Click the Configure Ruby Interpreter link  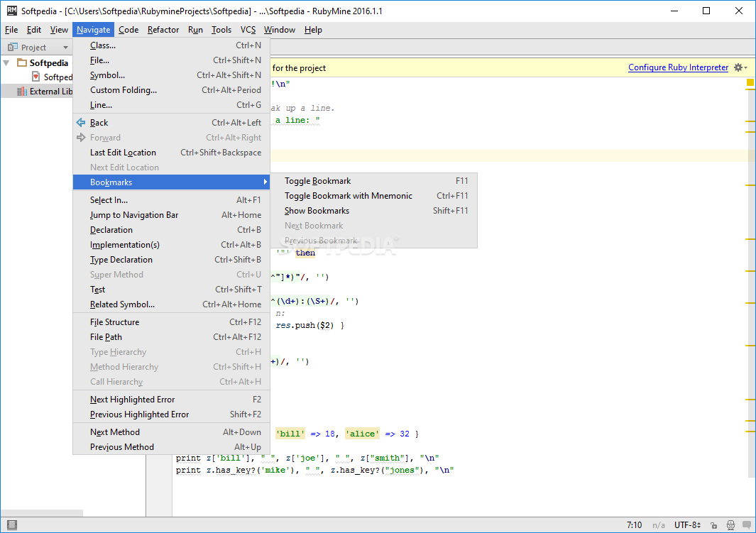pyautogui.click(x=678, y=67)
